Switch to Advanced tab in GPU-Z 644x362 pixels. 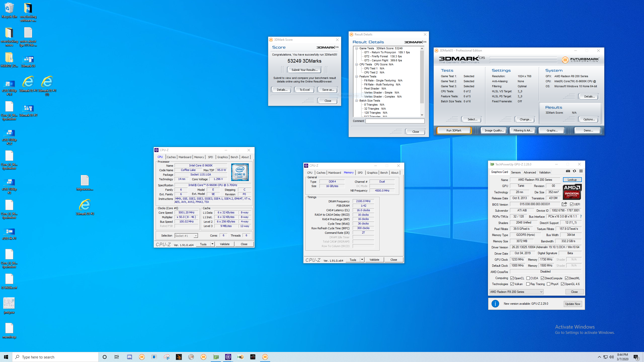pos(530,172)
